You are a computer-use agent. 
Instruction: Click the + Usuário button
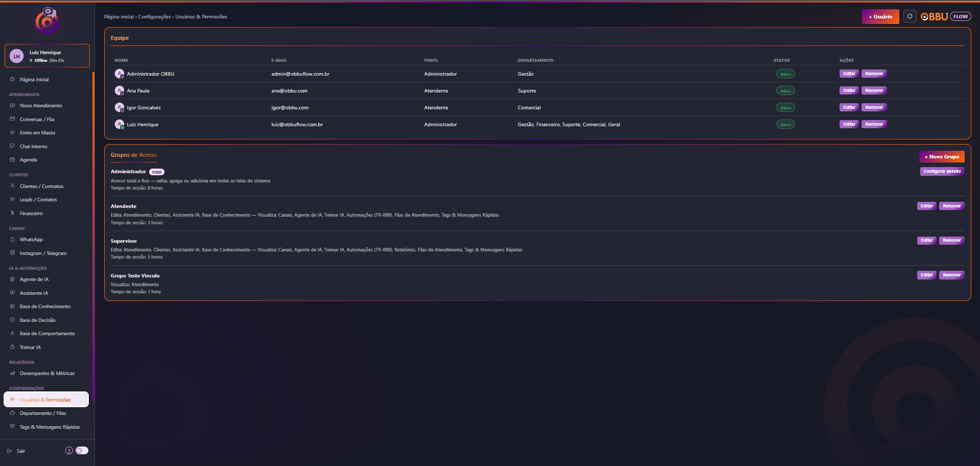coord(880,16)
